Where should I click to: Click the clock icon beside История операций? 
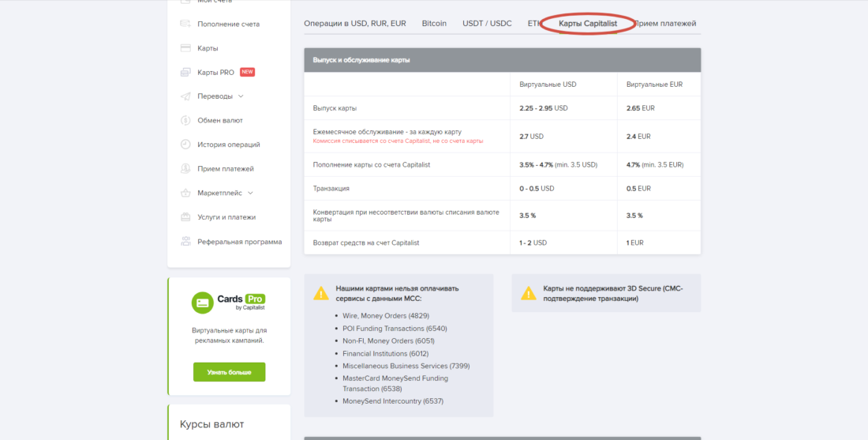point(185,145)
